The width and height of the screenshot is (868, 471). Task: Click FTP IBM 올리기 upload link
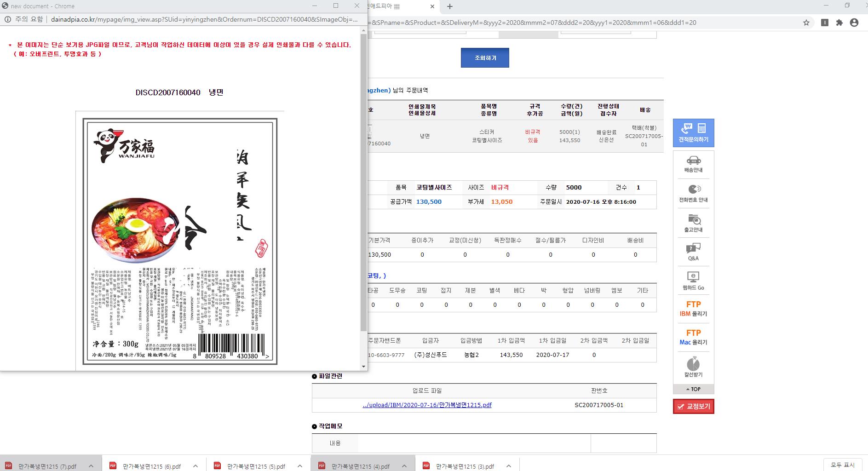(x=693, y=309)
